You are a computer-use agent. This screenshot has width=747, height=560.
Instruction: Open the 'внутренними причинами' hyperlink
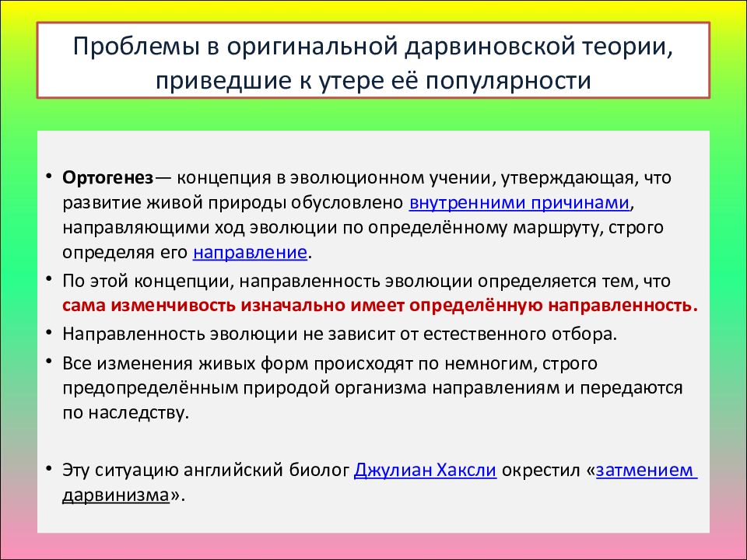tap(519, 203)
